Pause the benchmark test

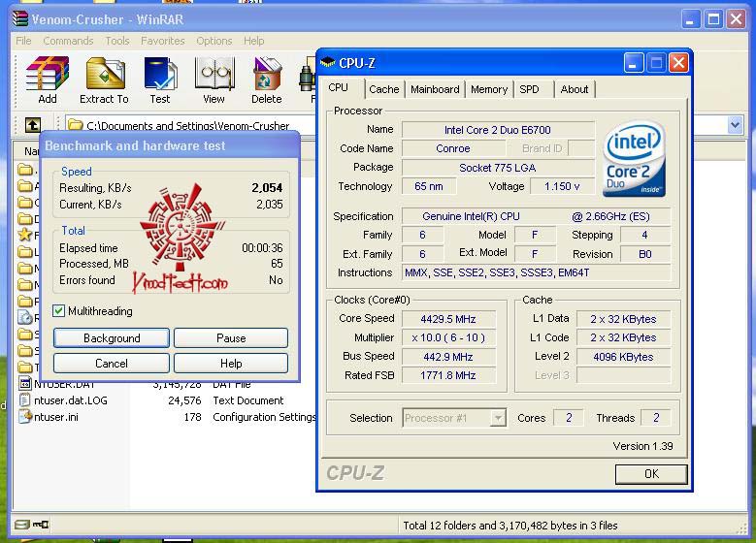231,337
